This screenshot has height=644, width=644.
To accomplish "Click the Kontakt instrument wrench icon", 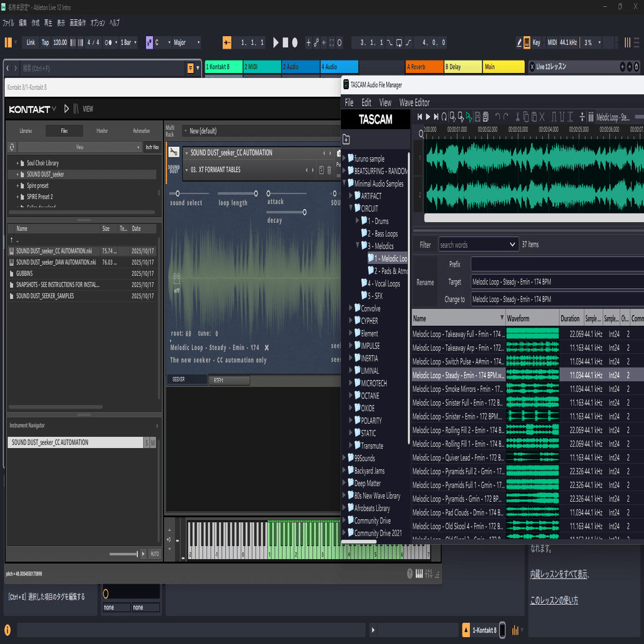I will pos(173,152).
